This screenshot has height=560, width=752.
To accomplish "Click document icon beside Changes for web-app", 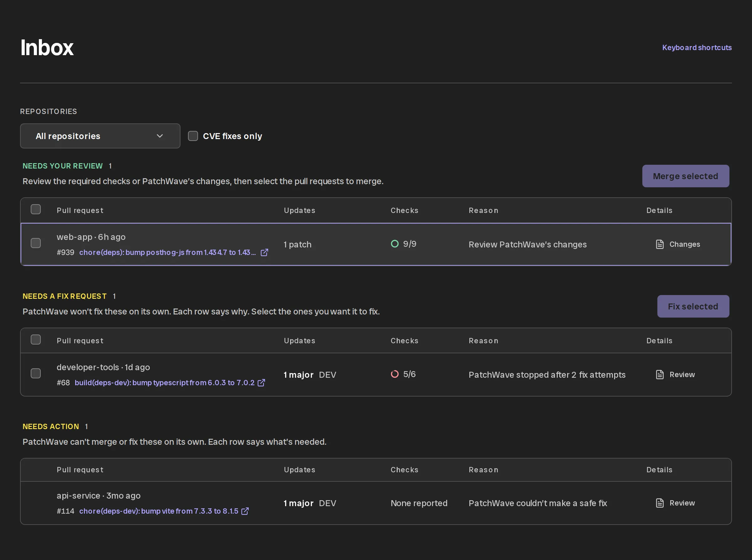I will (x=660, y=244).
